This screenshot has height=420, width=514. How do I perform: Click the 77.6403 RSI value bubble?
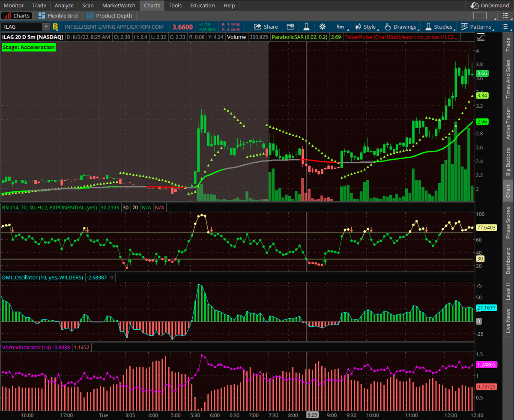(x=486, y=228)
